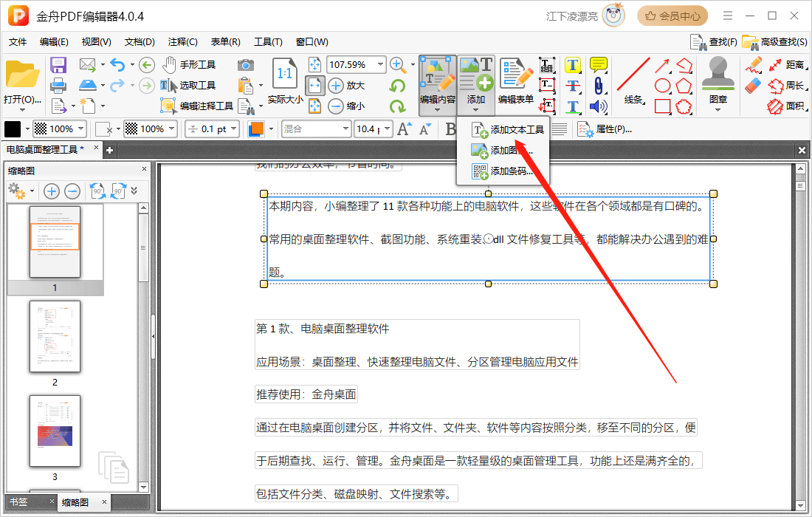
Task: Expand the 0.1 pt line width dropdown
Action: tap(233, 129)
